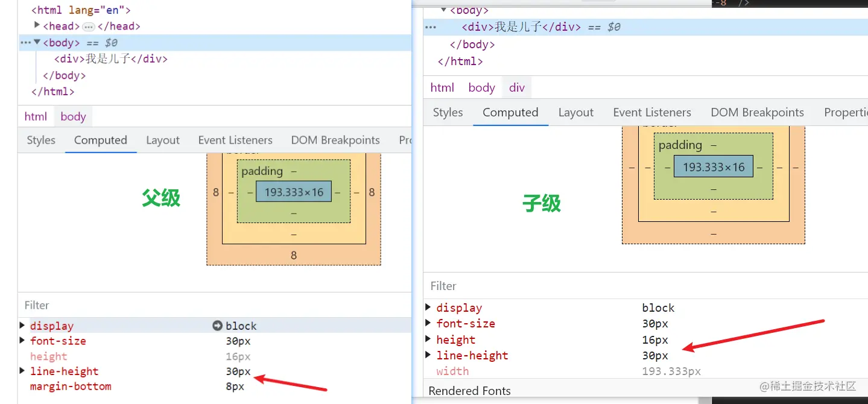Switch to the Layout tab in the left panel
This screenshot has width=868, height=404.
pyautogui.click(x=163, y=140)
